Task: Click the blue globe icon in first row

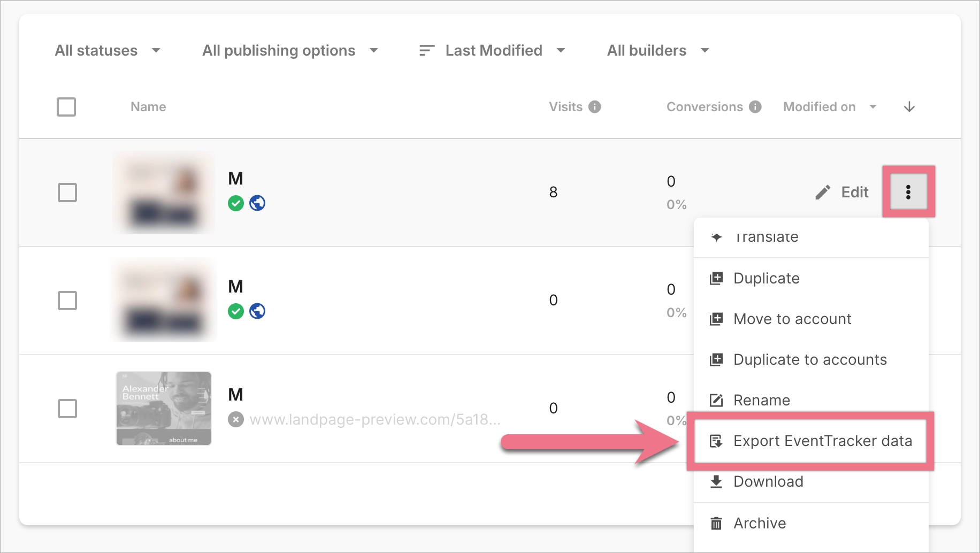Action: point(257,203)
